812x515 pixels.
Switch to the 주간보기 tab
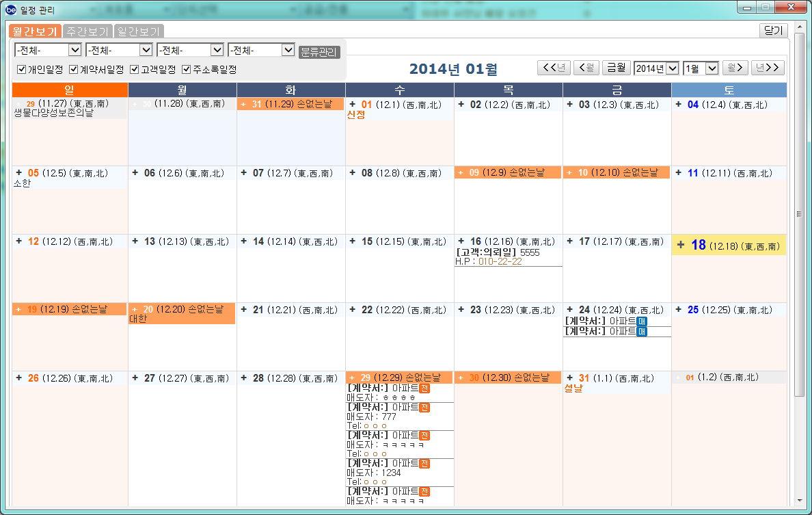pos(87,31)
